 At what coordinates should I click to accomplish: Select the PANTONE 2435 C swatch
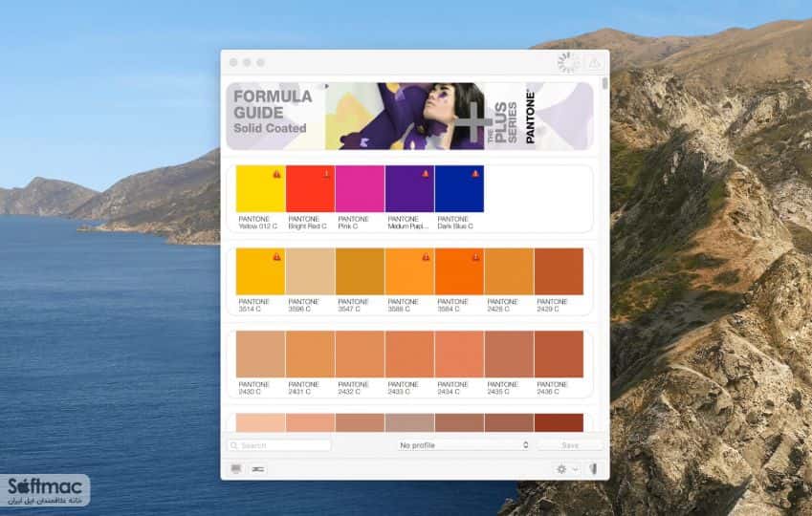509,354
